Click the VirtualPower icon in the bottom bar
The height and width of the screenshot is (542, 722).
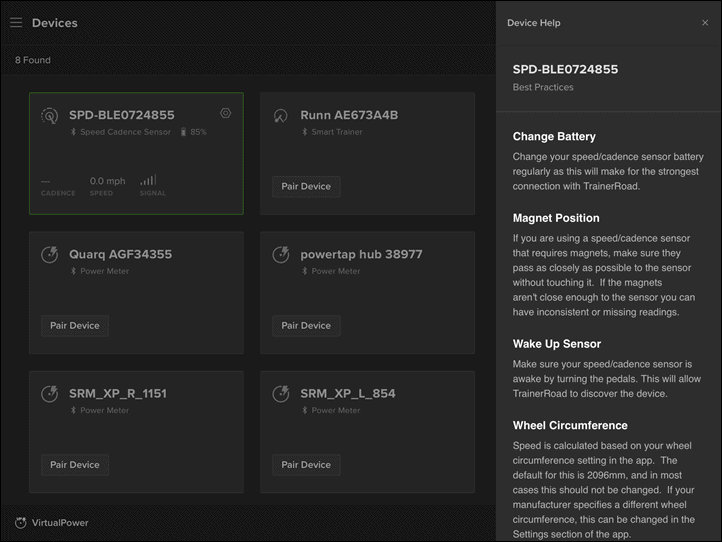click(20, 523)
